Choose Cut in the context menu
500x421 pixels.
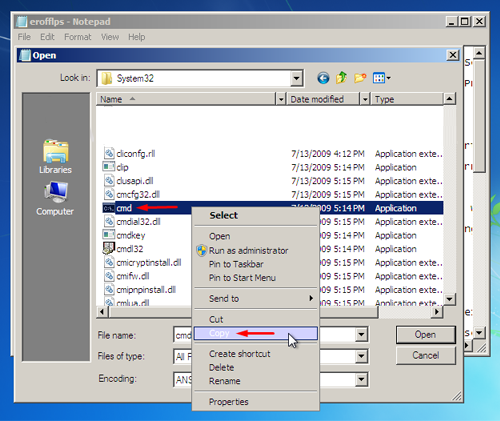click(x=256, y=319)
